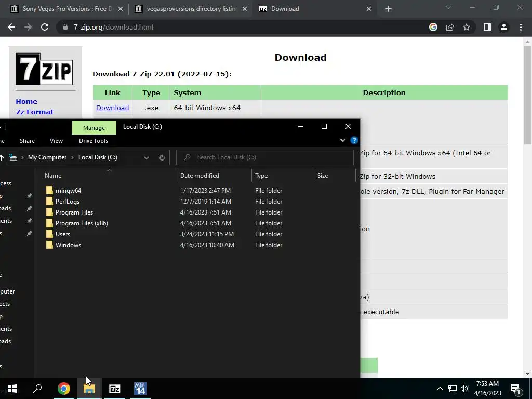
Task: Click the Chrome address bar URL
Action: pyautogui.click(x=113, y=27)
